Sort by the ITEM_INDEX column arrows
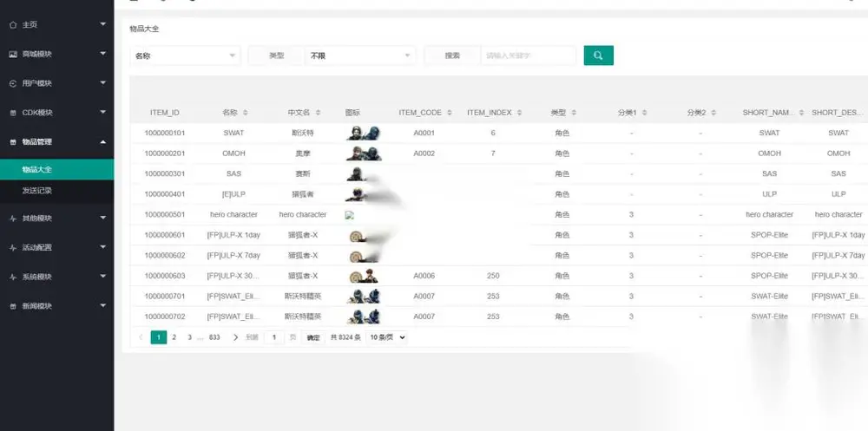868x431 pixels. coord(519,113)
